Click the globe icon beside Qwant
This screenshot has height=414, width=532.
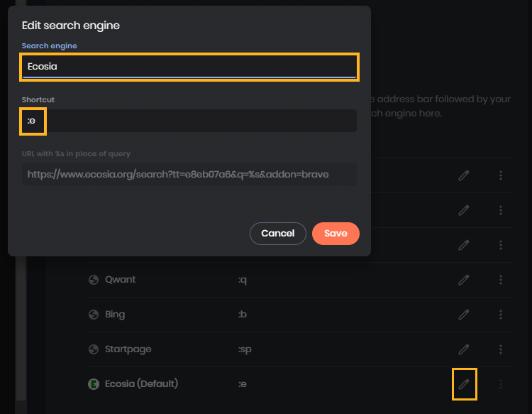94,280
